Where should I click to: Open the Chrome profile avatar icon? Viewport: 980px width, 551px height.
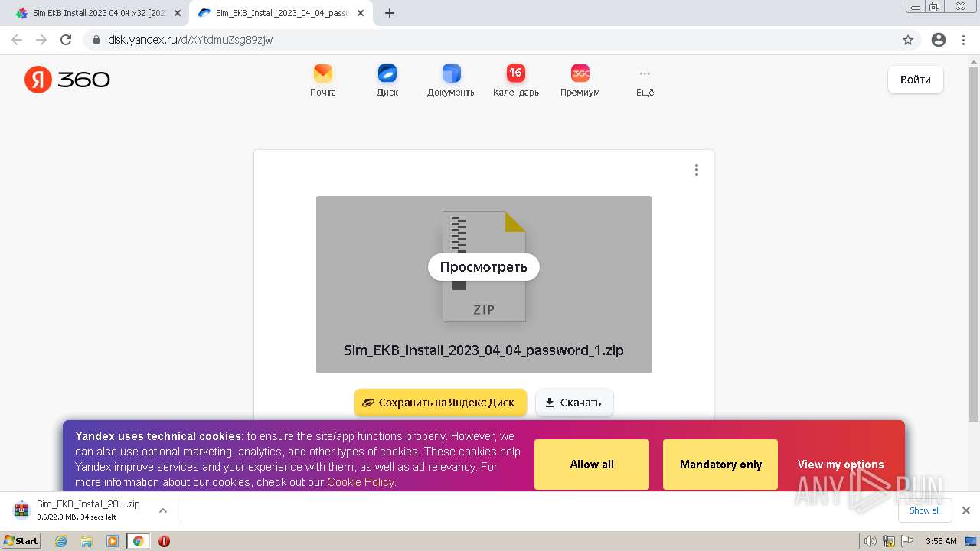pyautogui.click(x=939, y=40)
